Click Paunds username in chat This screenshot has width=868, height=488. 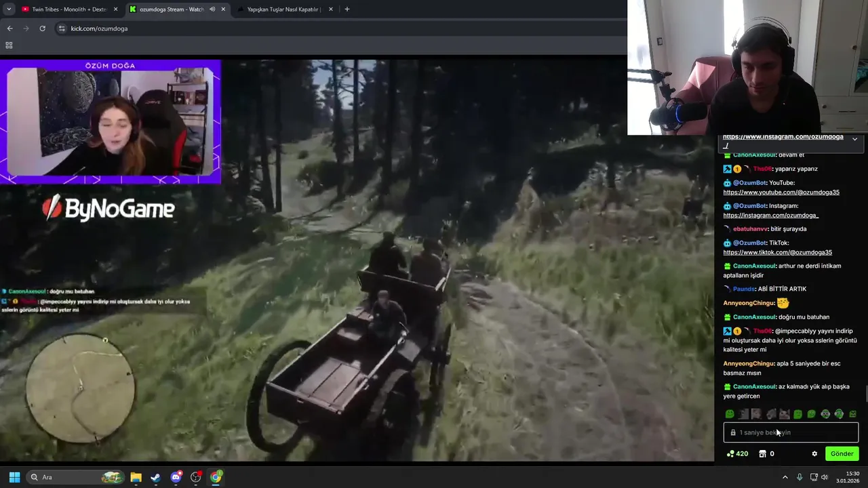[745, 289]
